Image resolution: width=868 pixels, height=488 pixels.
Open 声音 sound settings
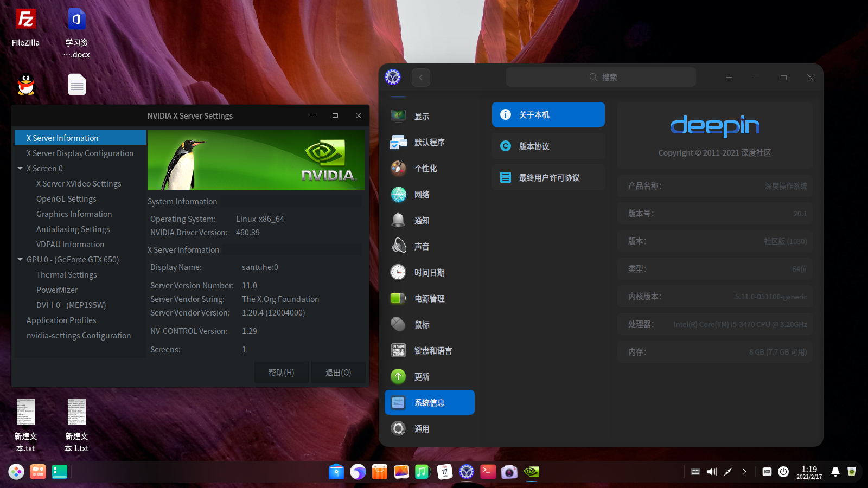430,246
